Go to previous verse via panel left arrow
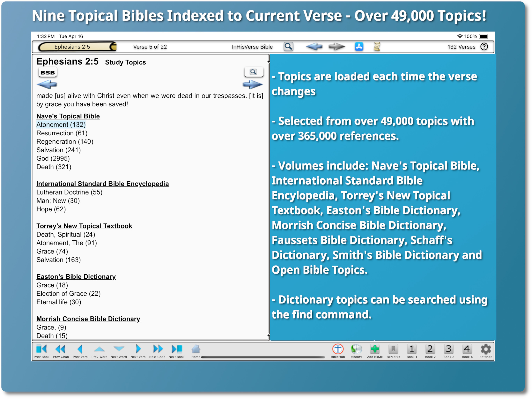 47,85
